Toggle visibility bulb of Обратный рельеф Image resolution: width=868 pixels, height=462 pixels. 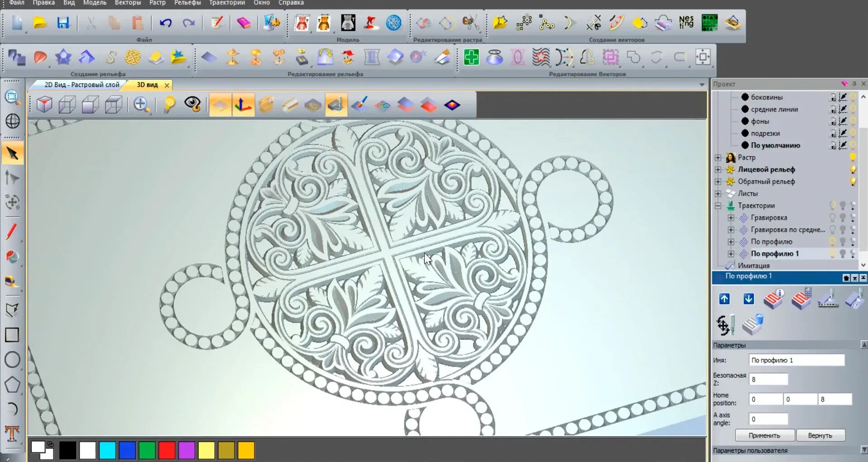pos(853,182)
